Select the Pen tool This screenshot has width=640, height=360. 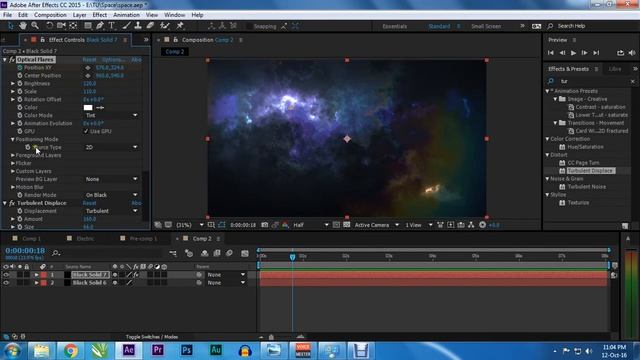click(x=100, y=26)
